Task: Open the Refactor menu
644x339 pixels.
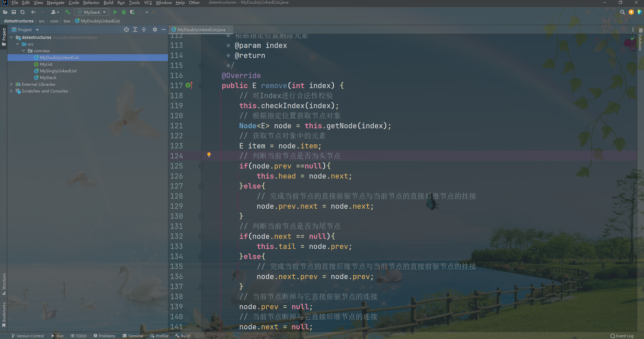Action: click(91, 3)
